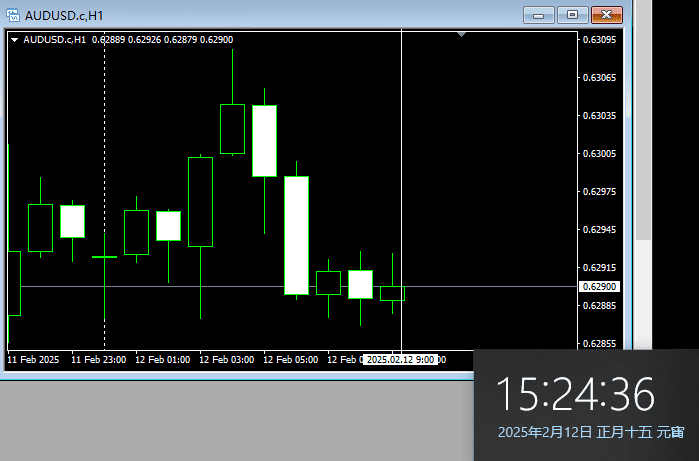Click the 0.63095 price scale label
The height and width of the screenshot is (461, 699).
point(599,40)
